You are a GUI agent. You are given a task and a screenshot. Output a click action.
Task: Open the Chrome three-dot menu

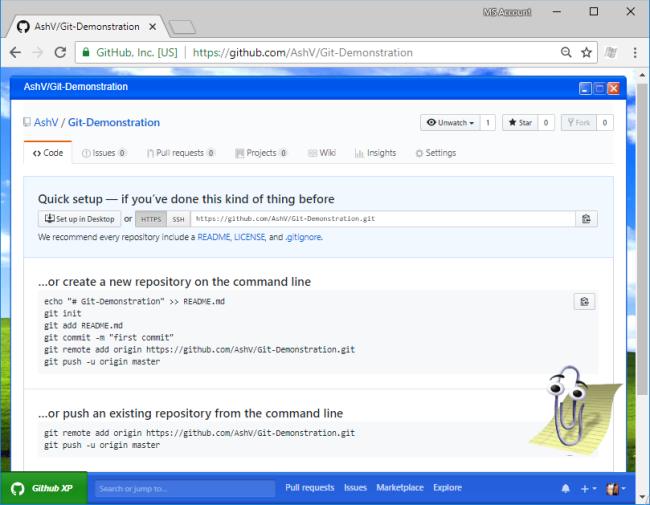635,52
